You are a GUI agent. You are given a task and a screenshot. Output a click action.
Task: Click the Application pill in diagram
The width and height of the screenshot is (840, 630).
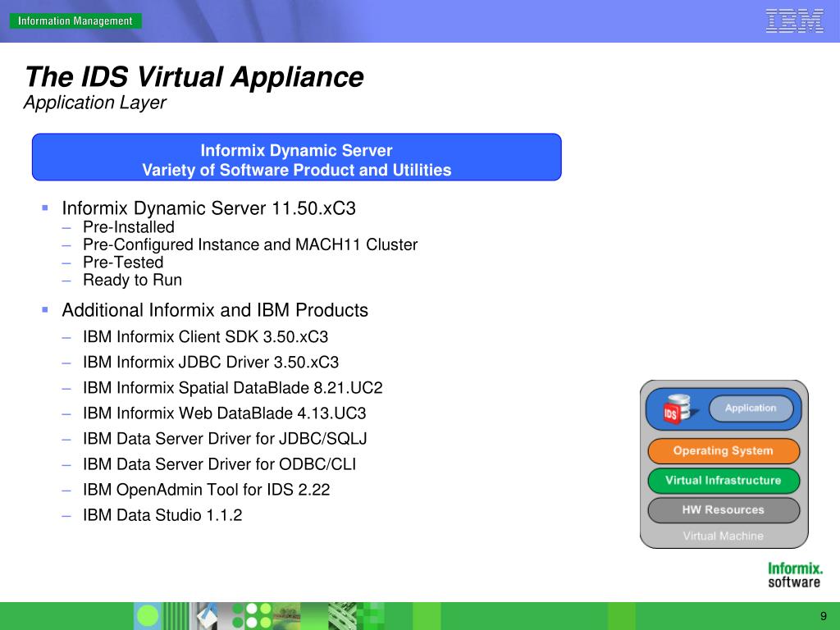click(x=751, y=409)
